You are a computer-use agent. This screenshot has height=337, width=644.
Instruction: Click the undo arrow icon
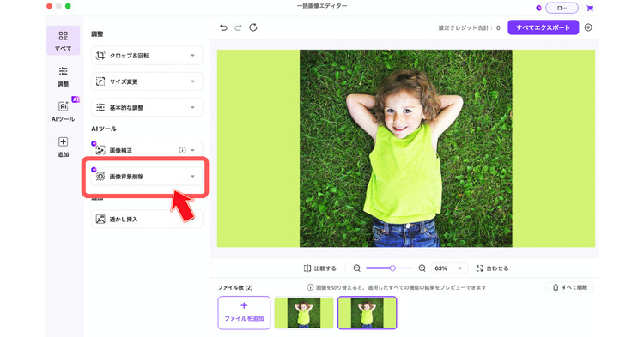pos(223,27)
